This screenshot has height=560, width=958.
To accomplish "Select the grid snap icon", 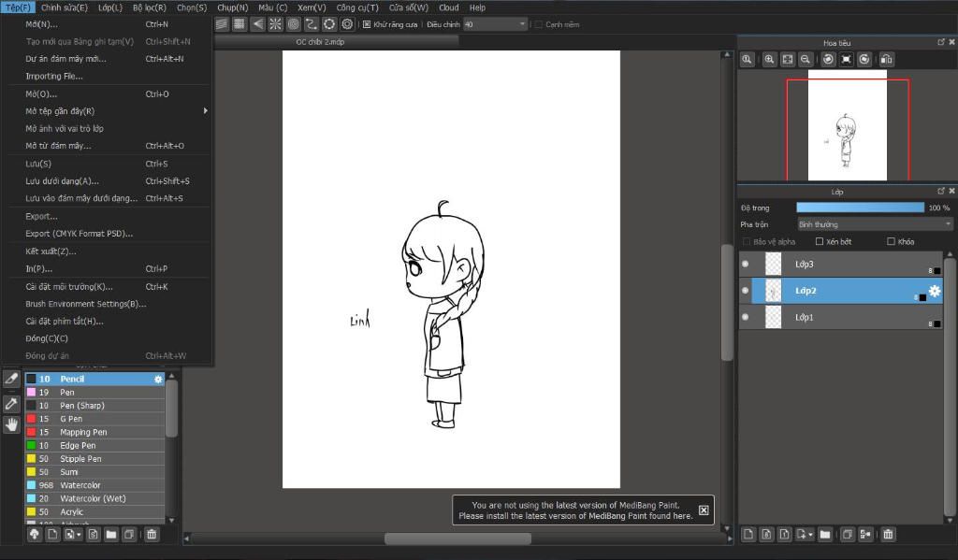I will pyautogui.click(x=239, y=23).
